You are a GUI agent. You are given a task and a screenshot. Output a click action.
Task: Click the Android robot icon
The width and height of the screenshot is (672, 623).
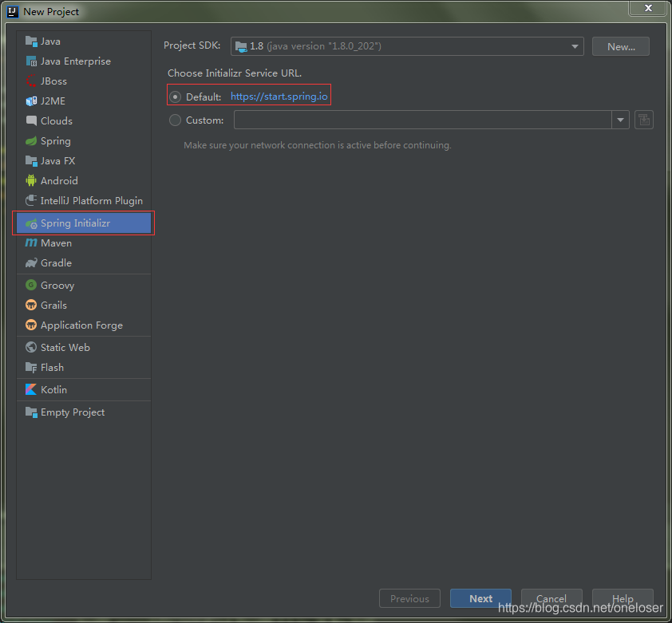31,181
